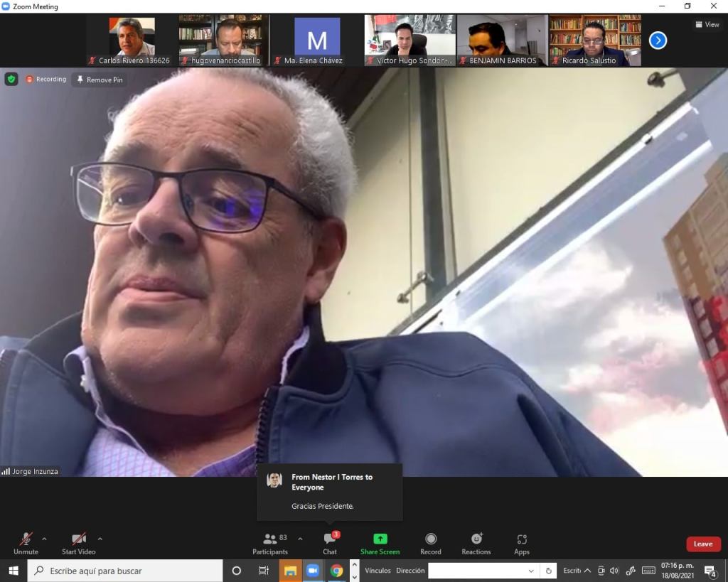Leave the meeting
The height and width of the screenshot is (582, 728).
(x=703, y=544)
